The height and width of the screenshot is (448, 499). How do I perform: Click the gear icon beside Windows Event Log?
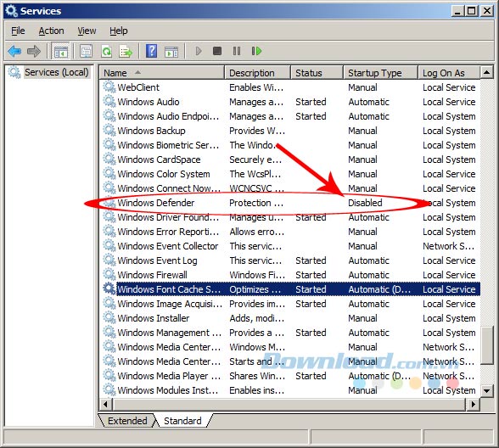109,260
